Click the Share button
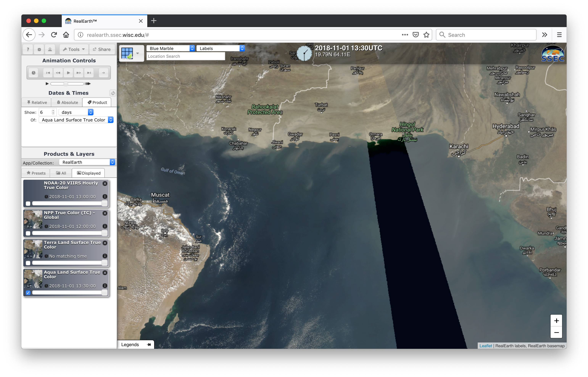The image size is (588, 377). (101, 49)
